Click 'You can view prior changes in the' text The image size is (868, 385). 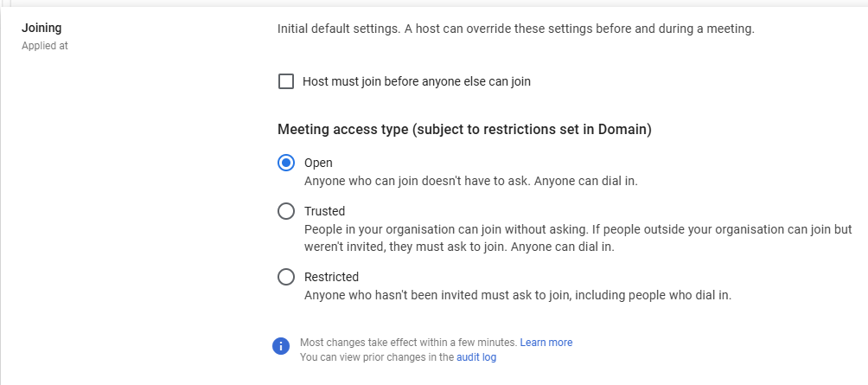[x=377, y=357]
